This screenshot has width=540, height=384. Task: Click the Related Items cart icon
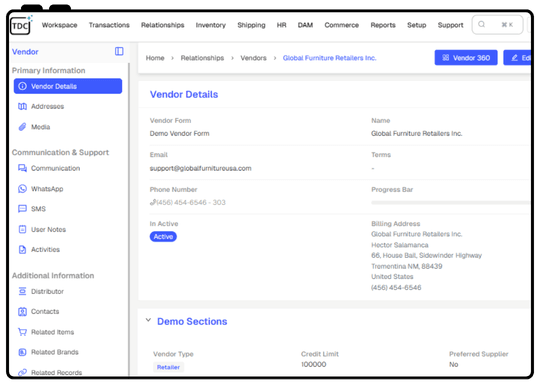22,332
